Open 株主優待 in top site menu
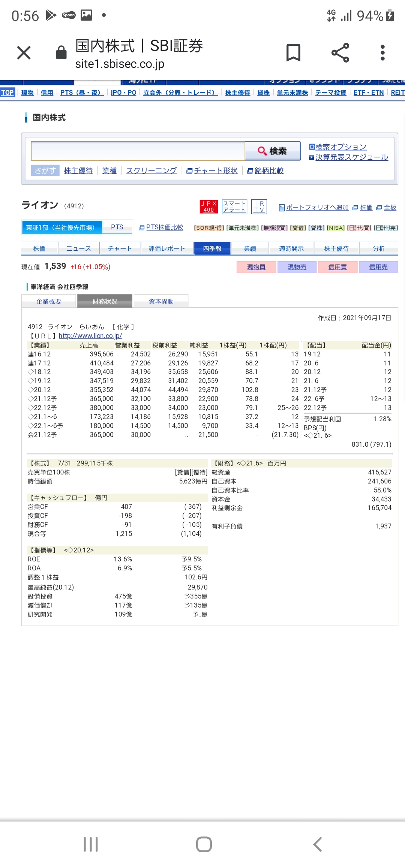405x868 pixels. pos(238,93)
